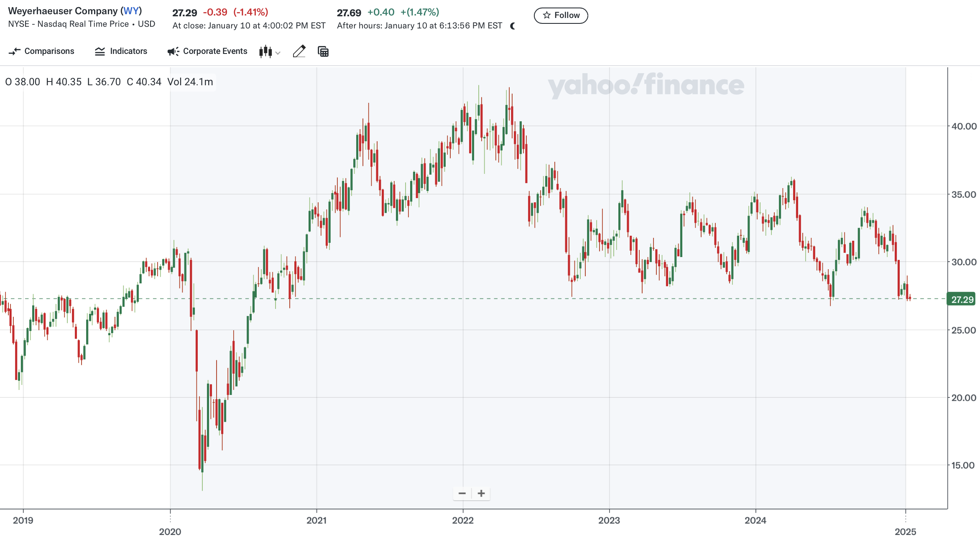Image resolution: width=980 pixels, height=540 pixels.
Task: Zoom out using the minus button
Action: (462, 494)
